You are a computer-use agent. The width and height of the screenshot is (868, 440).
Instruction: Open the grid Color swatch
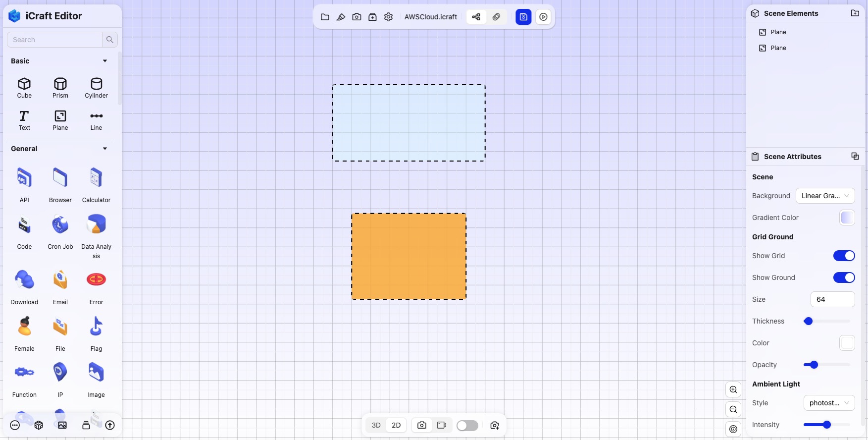[847, 343]
